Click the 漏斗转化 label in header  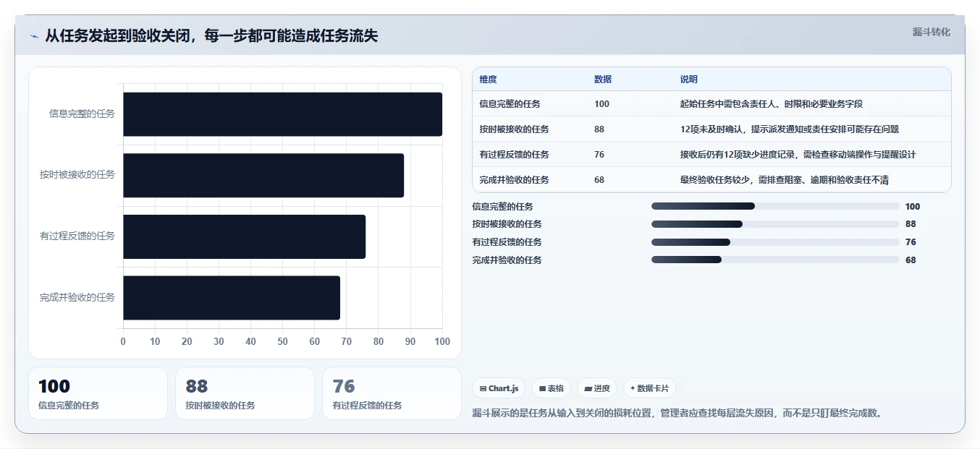931,32
